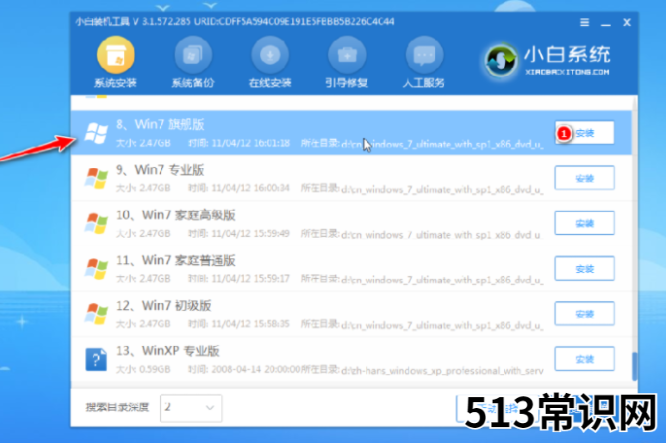Image resolution: width=666 pixels, height=443 pixels.
Task: Click Windows logo of Win7 初级版 row
Action: pyautogui.click(x=96, y=314)
